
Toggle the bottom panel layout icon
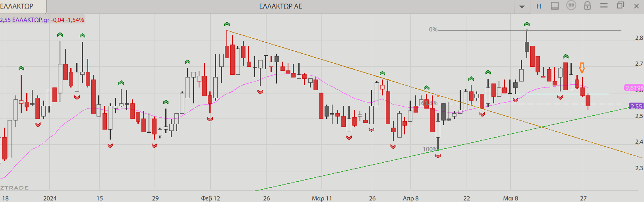click(x=555, y=6)
